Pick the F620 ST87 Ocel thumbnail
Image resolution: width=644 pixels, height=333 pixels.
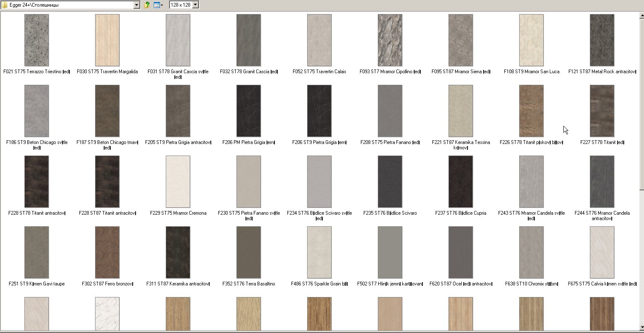(460, 252)
